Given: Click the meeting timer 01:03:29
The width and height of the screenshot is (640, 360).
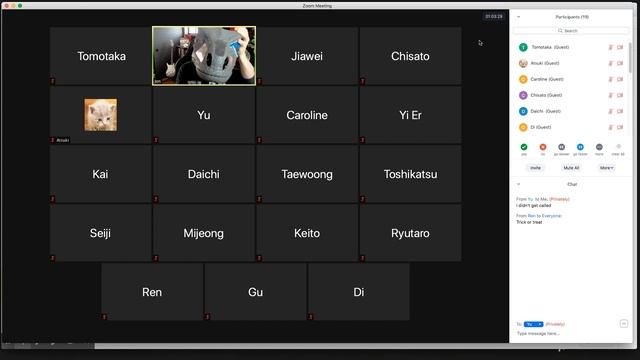Looking at the screenshot, I should click(494, 17).
